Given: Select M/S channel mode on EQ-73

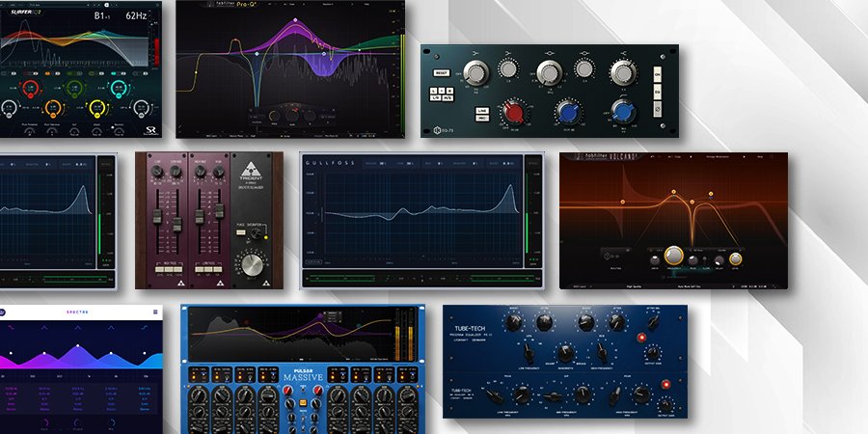Looking at the screenshot, I should 447,97.
